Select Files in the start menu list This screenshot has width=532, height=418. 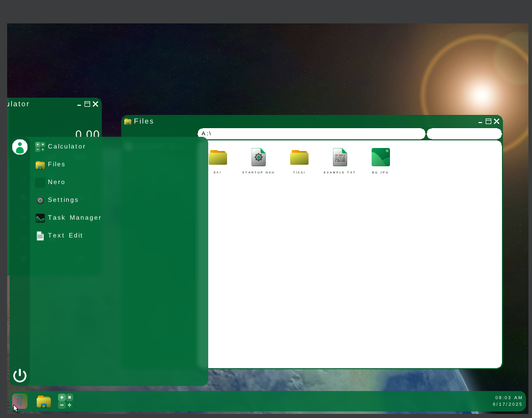click(56, 164)
